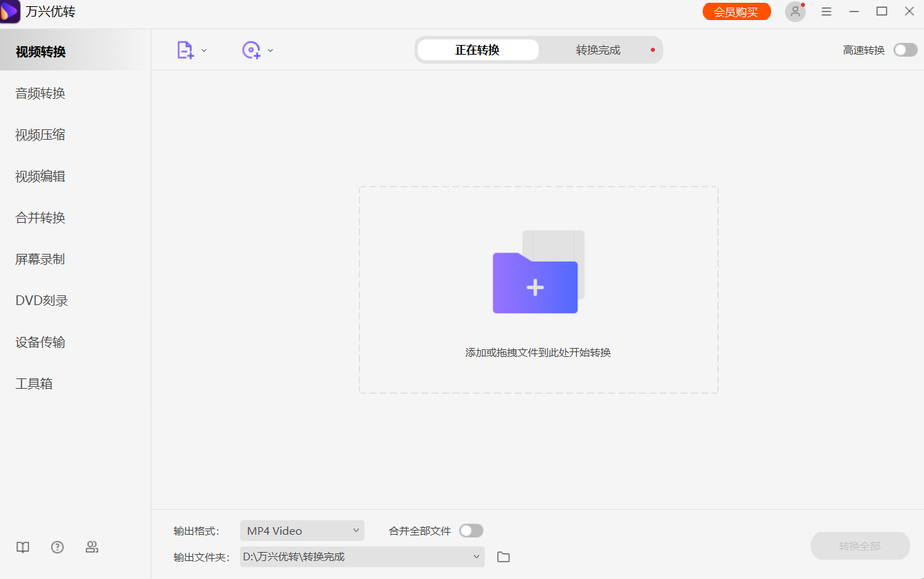Open the 输出文件夹 path dropdown

[362, 557]
